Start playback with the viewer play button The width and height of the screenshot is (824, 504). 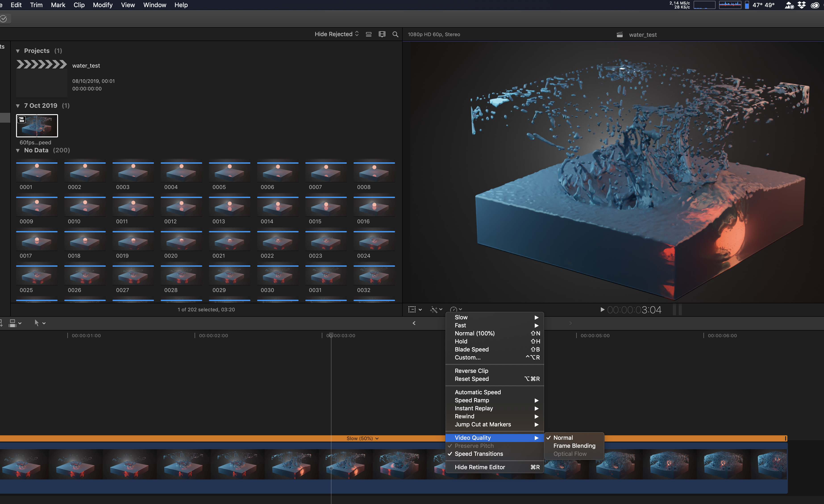click(x=602, y=310)
